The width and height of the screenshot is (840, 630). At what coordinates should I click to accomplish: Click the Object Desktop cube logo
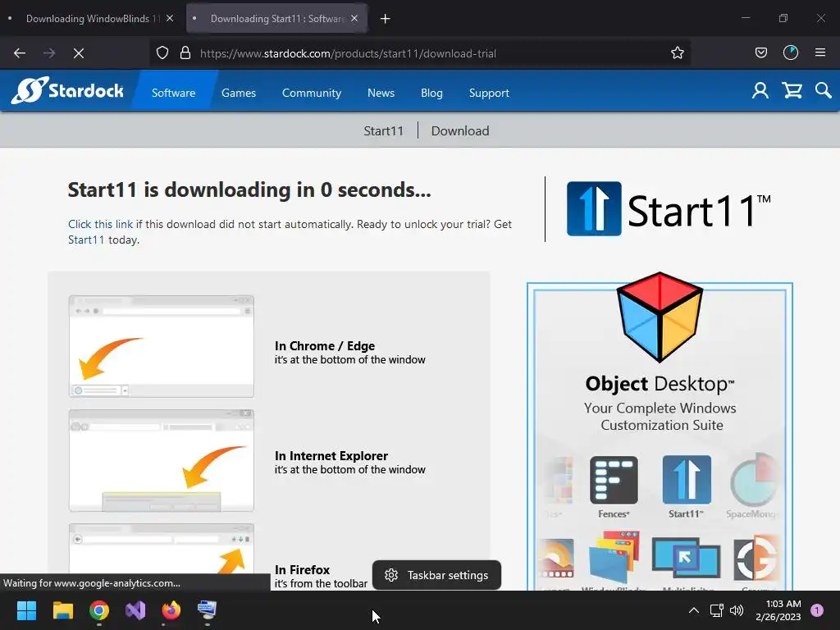(x=660, y=317)
